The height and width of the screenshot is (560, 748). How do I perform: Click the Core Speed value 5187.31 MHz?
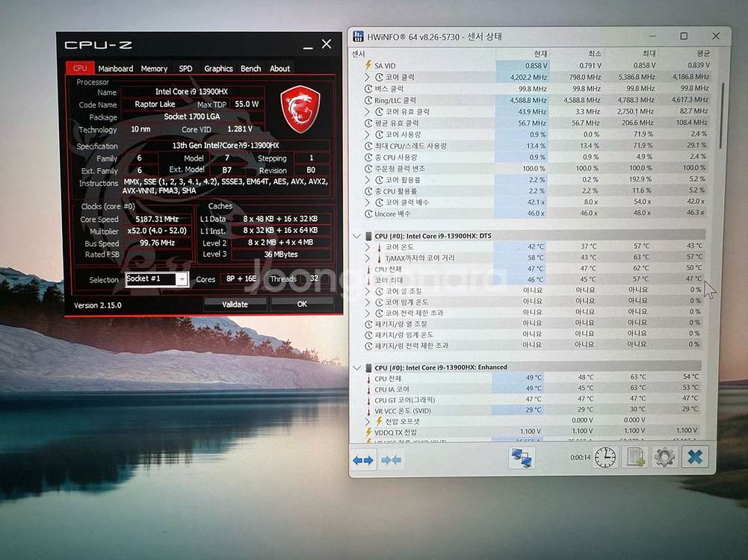coord(157,220)
